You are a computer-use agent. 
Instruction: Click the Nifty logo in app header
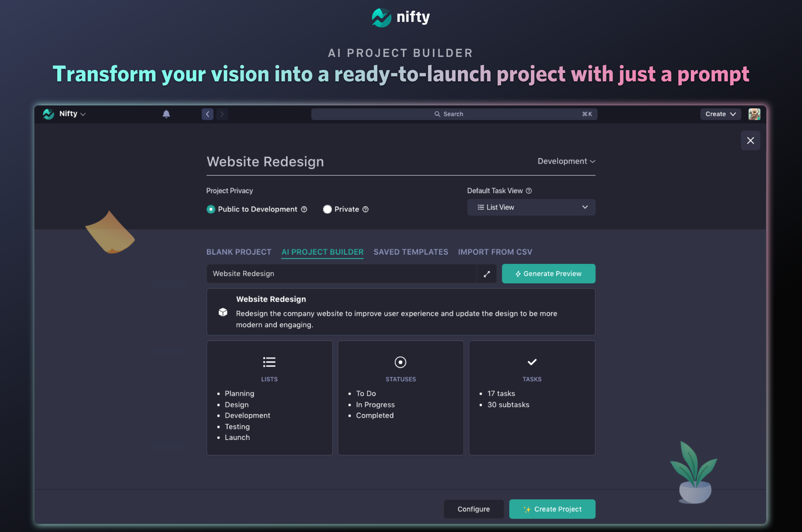tap(49, 114)
